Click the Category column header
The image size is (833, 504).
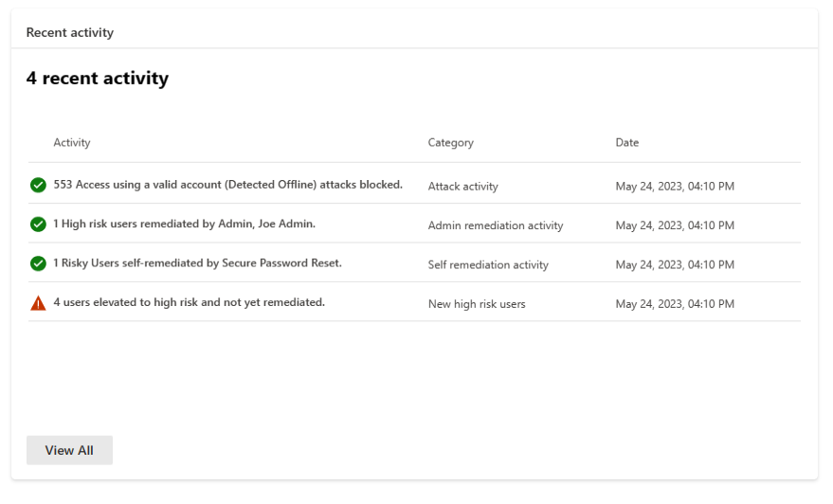(x=450, y=143)
